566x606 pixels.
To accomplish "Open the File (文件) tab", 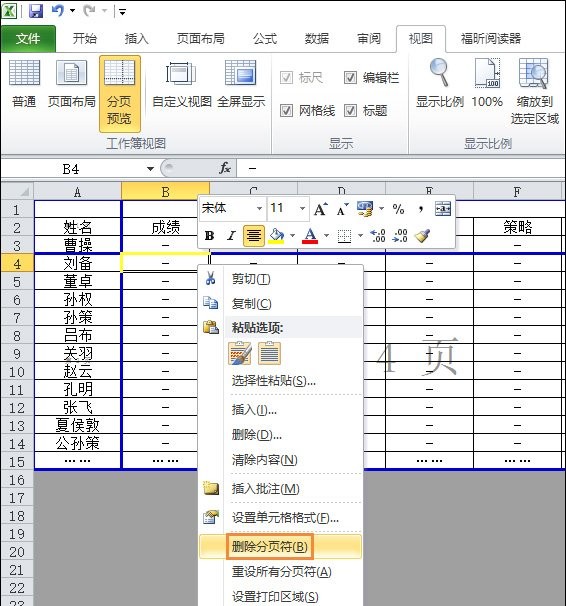I will (x=28, y=39).
